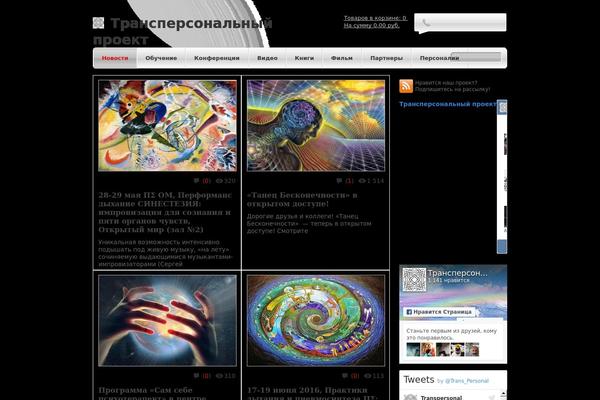Screen dimensions: 600x400
Task: Open the colorful spiral mandala thumbnail
Action: tap(316, 320)
